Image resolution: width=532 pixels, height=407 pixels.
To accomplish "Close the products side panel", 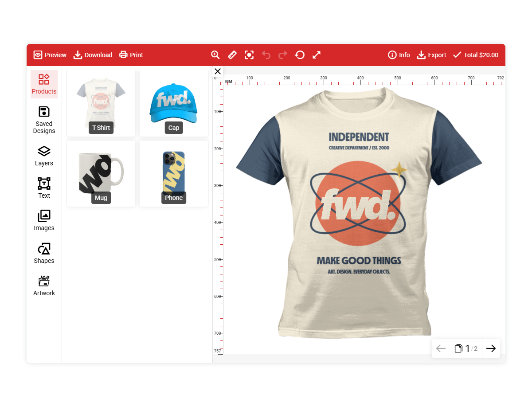I will point(218,71).
